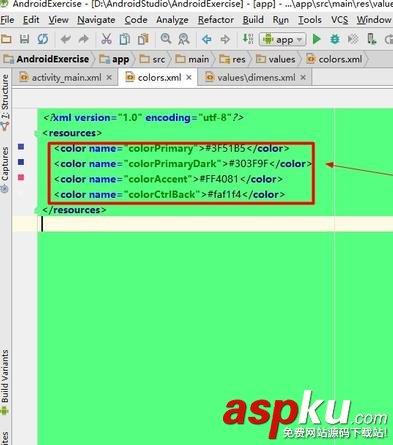Navigate Back with the left arrow icon

[x=207, y=39]
